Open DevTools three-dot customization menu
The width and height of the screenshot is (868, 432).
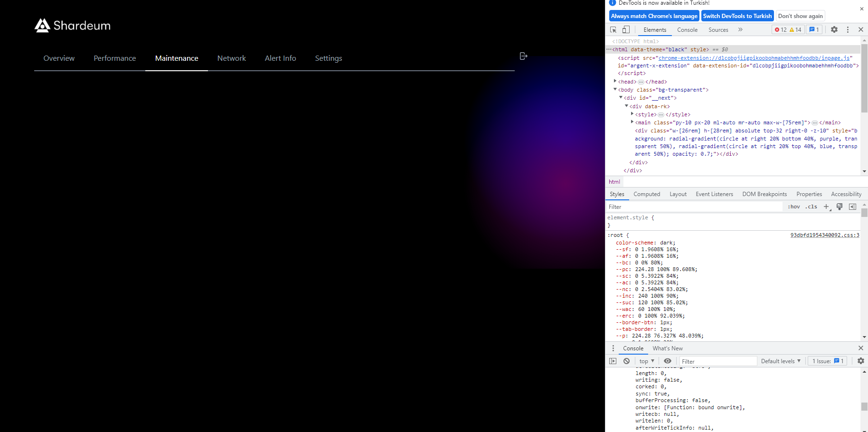(848, 29)
